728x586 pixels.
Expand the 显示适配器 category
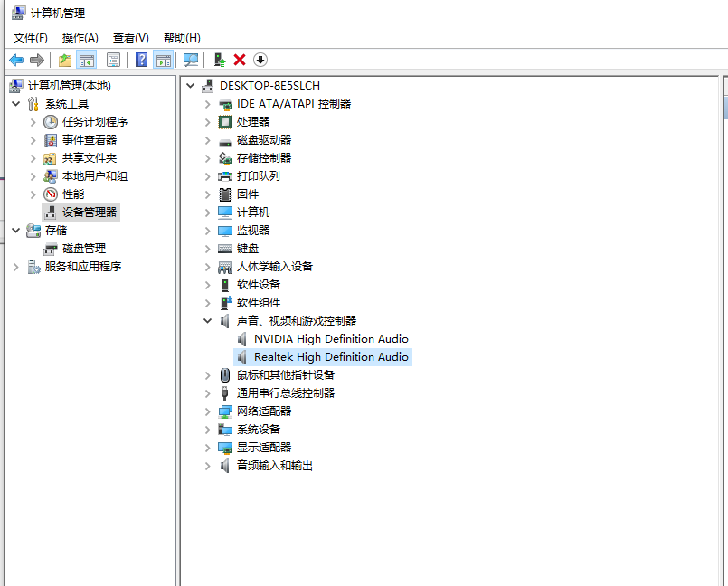pos(207,447)
